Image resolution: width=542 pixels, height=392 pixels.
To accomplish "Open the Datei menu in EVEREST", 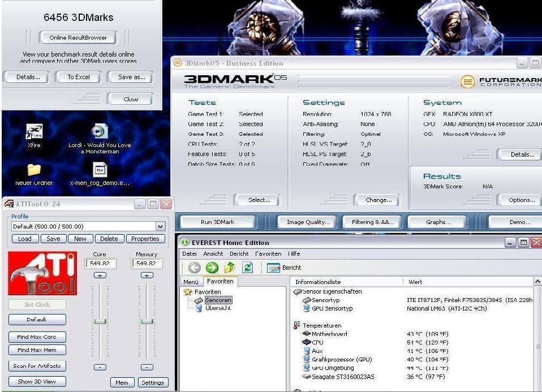I will (x=190, y=254).
